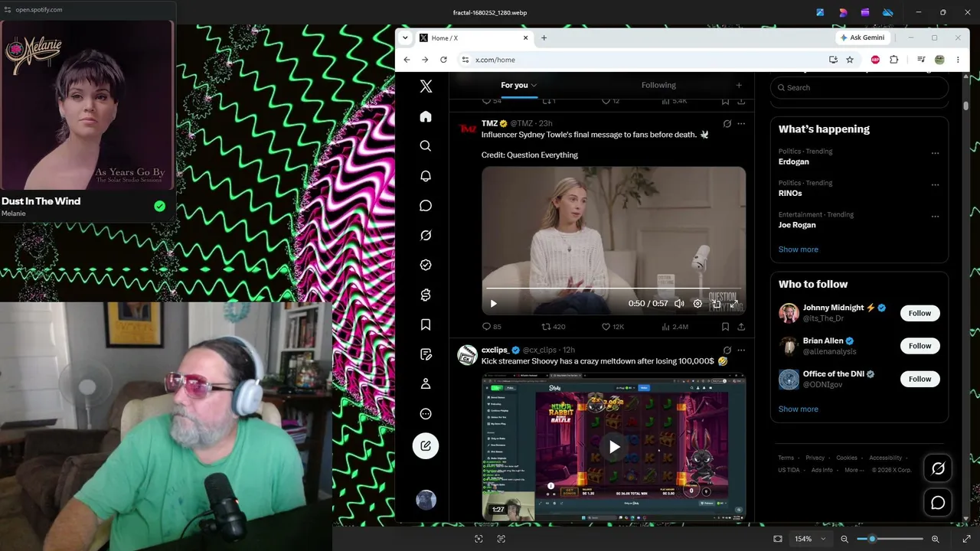980x551 pixels.
Task: Open more options for Erdogan trend
Action: pos(935,153)
